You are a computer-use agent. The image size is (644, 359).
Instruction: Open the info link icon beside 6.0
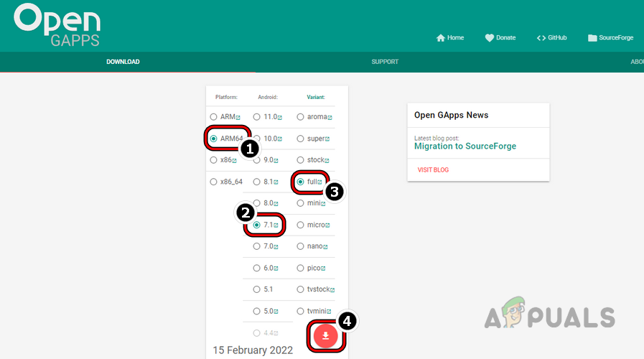(x=276, y=269)
